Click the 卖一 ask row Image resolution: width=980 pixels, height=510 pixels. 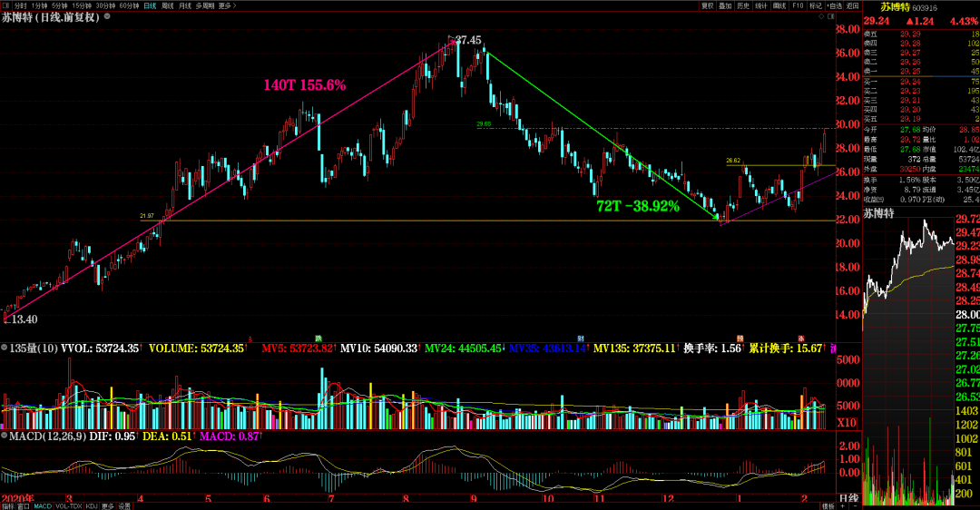coord(921,72)
